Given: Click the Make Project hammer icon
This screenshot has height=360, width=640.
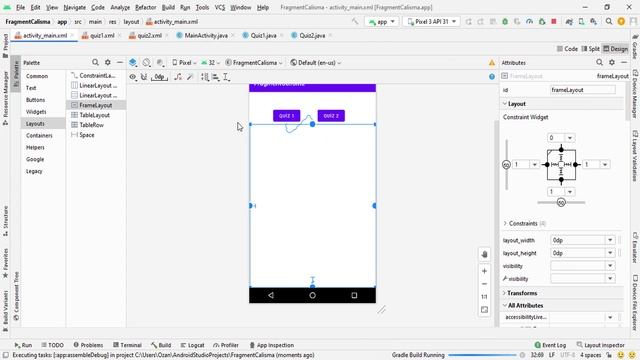Looking at the screenshot, I should coord(355,22).
